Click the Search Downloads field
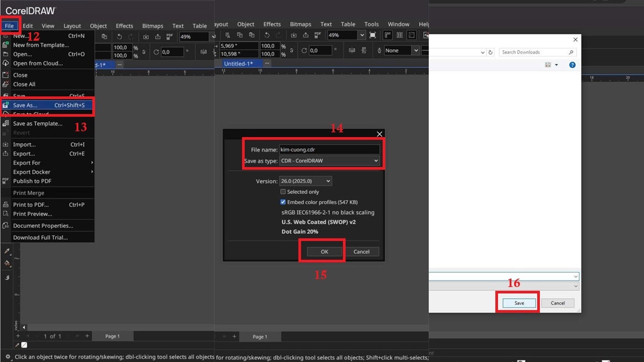Viewport: 644px width, 362px height. tap(537, 52)
